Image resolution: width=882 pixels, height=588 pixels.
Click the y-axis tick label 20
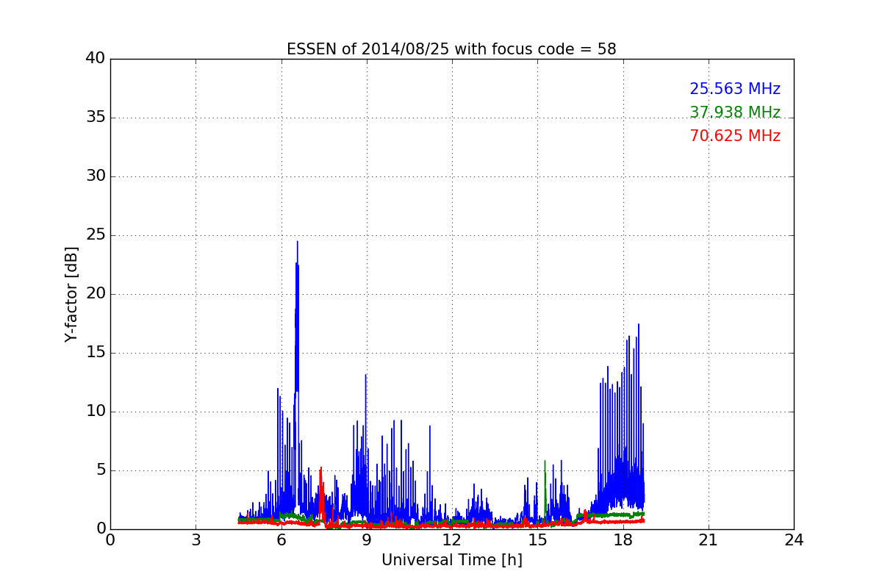tap(96, 294)
